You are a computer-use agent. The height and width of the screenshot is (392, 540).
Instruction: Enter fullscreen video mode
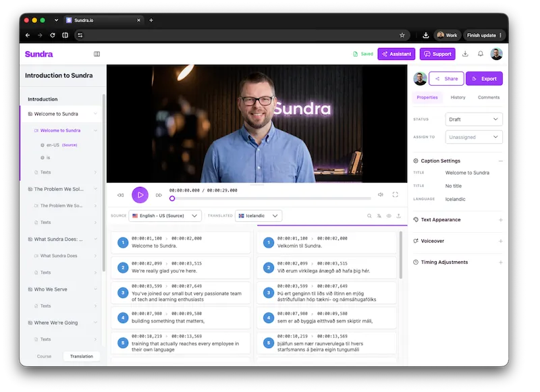pos(395,195)
